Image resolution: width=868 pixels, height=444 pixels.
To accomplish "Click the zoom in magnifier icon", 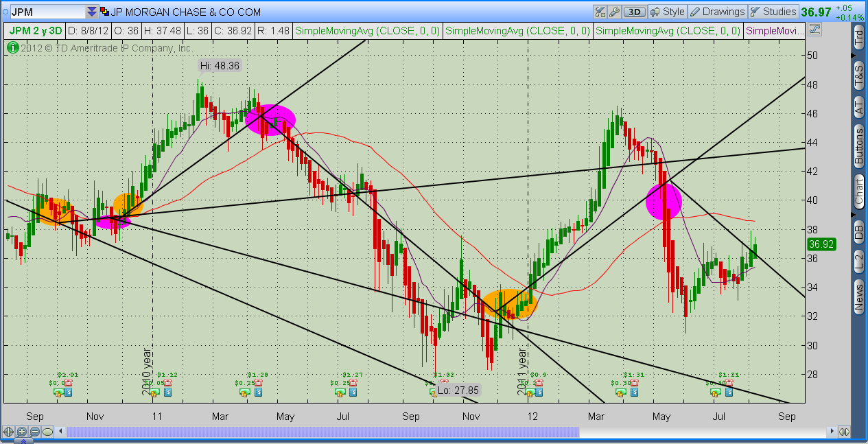I will (x=21, y=432).
